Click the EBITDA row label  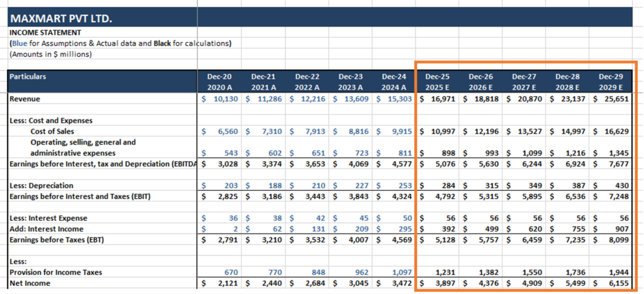tap(103, 164)
